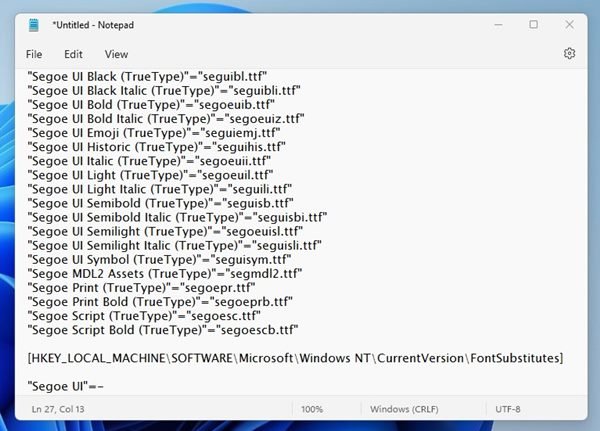The height and width of the screenshot is (431, 600).
Task: Click the line containing seguisbi.ttf
Action: pyautogui.click(x=177, y=218)
